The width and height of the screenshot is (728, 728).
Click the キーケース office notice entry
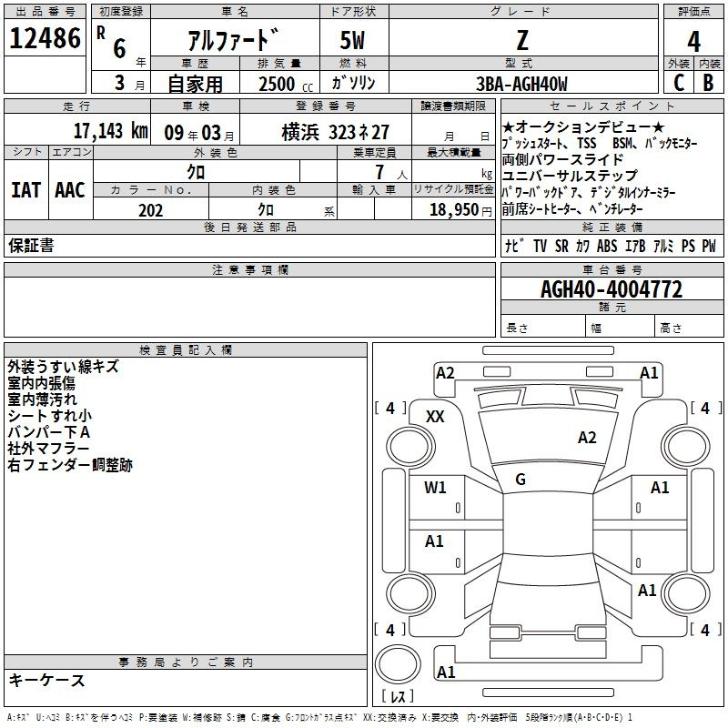tap(46, 681)
